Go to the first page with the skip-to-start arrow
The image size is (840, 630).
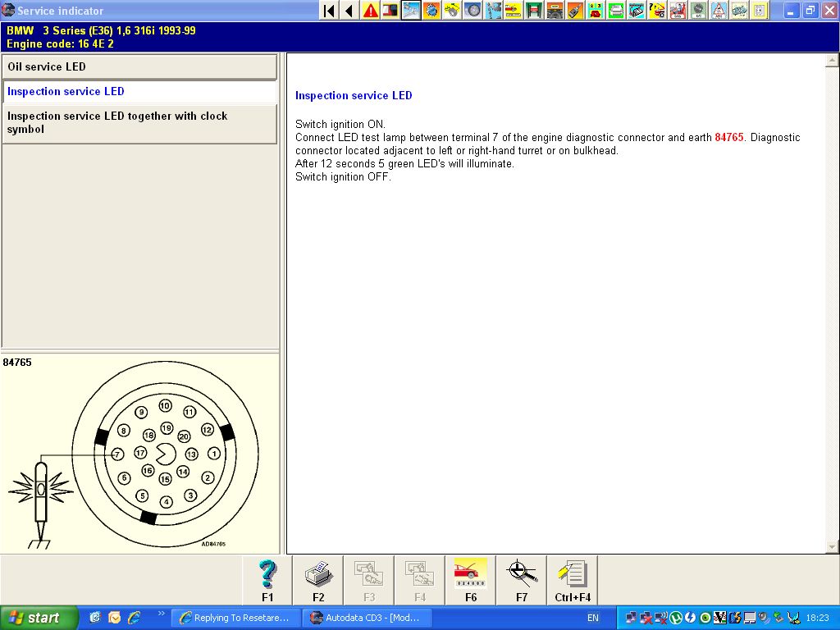pyautogui.click(x=330, y=10)
